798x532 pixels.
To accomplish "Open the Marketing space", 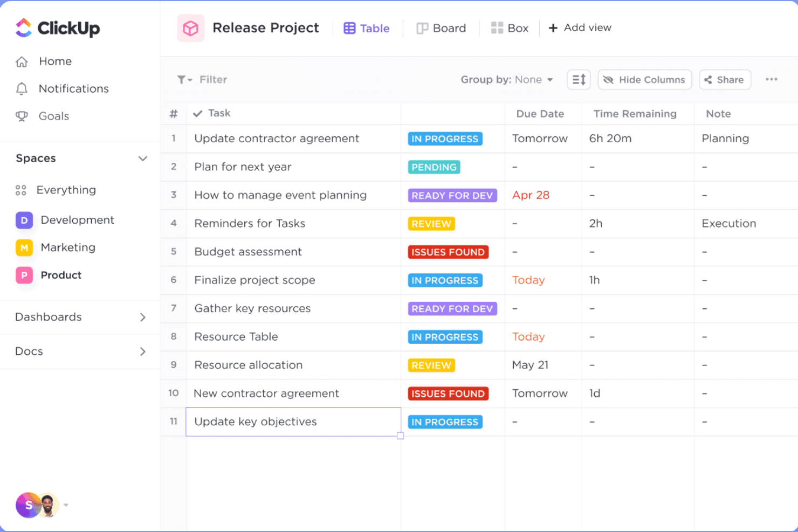I will click(x=68, y=247).
